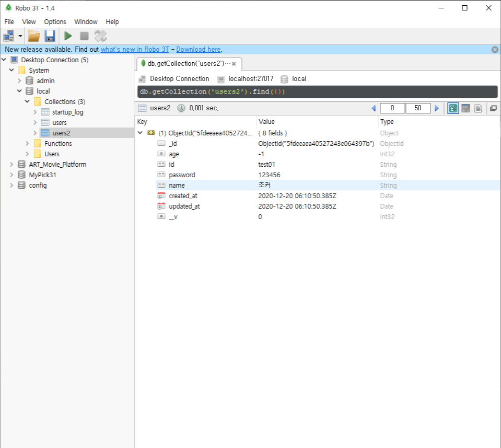The height and width of the screenshot is (448, 501).
Task: Go to next page of results
Action: 437,108
